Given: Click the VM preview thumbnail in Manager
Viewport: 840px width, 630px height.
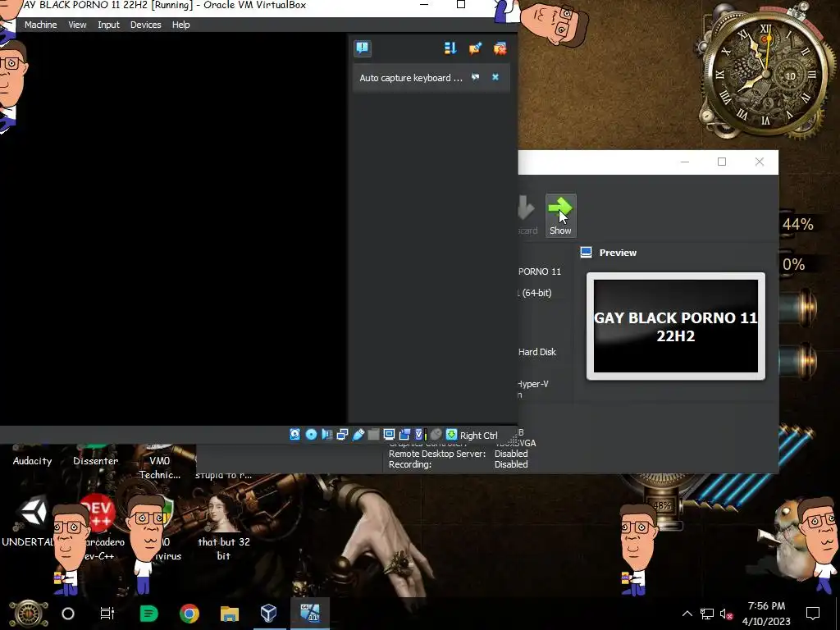Looking at the screenshot, I should (676, 326).
